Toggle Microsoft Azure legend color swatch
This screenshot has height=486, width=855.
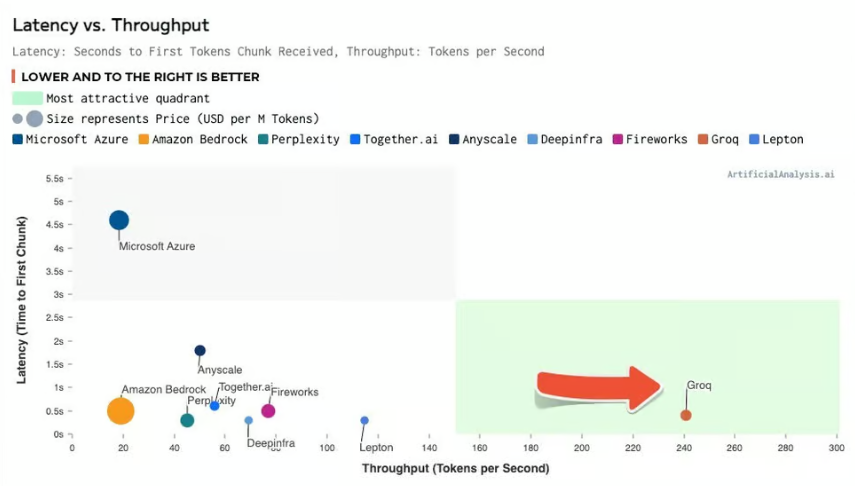(x=17, y=139)
